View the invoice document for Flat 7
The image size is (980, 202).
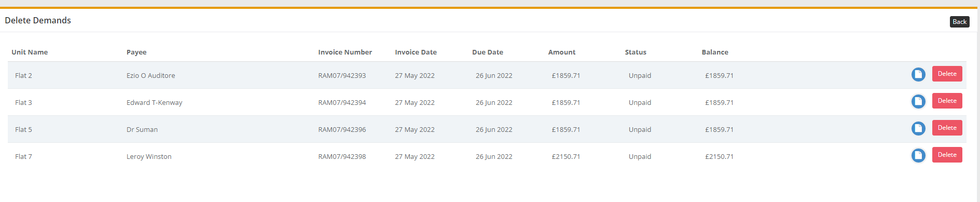[918, 156]
